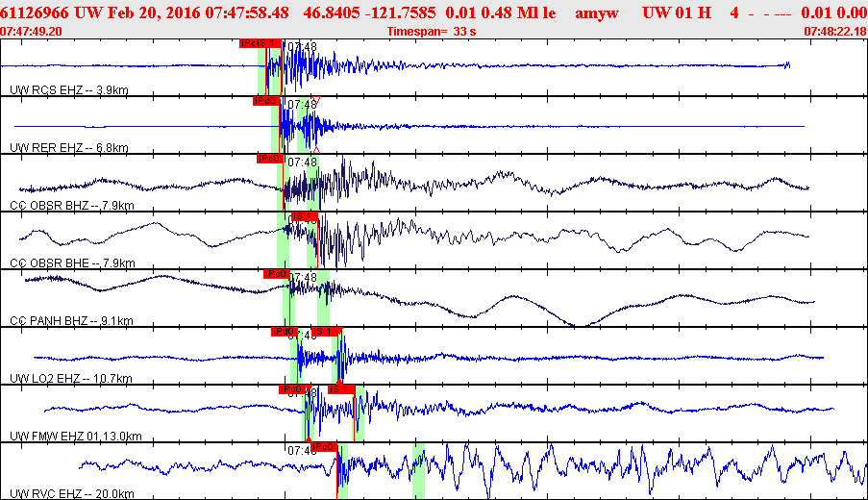
Task: Select the label CC OBSR BHE -- 7.9km
Action: pos(72,263)
